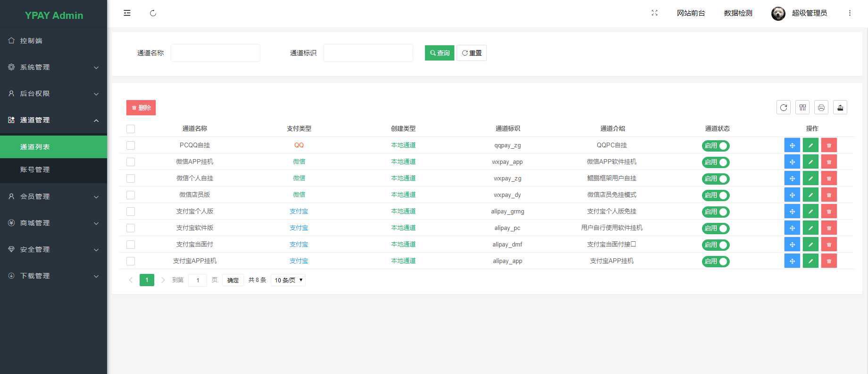This screenshot has width=868, height=374.
Task: Open the 数据检测 header link
Action: pyautogui.click(x=738, y=13)
